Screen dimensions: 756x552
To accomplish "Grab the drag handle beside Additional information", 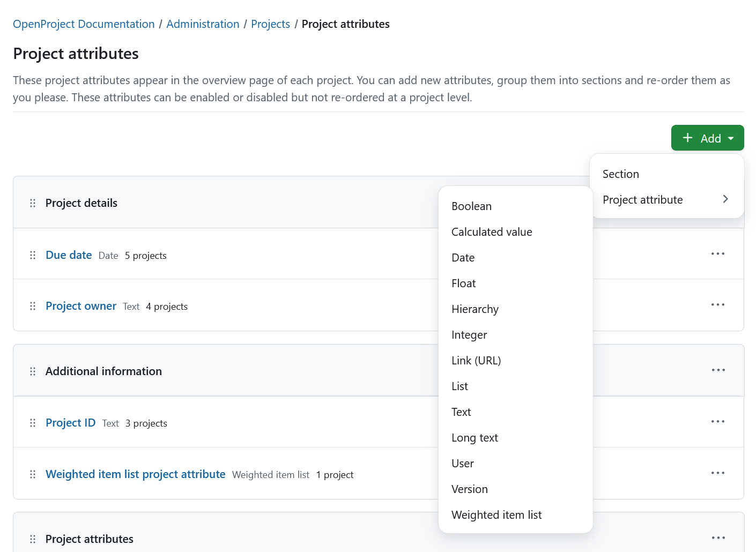I will click(32, 370).
